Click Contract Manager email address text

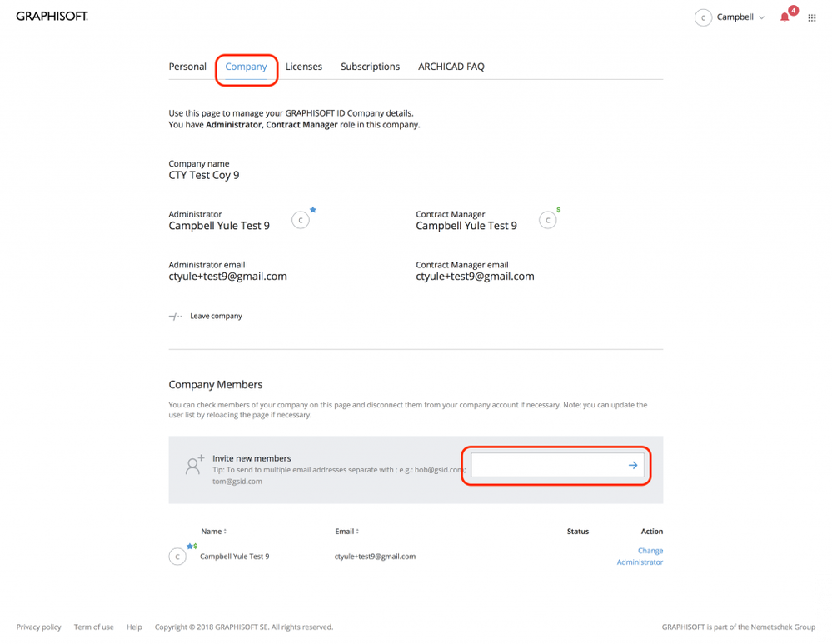[475, 277]
